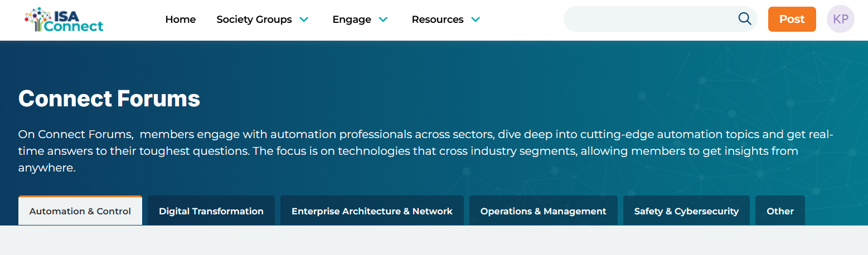This screenshot has height=255, width=868.
Task: Click the search magnifier icon
Action: click(745, 19)
